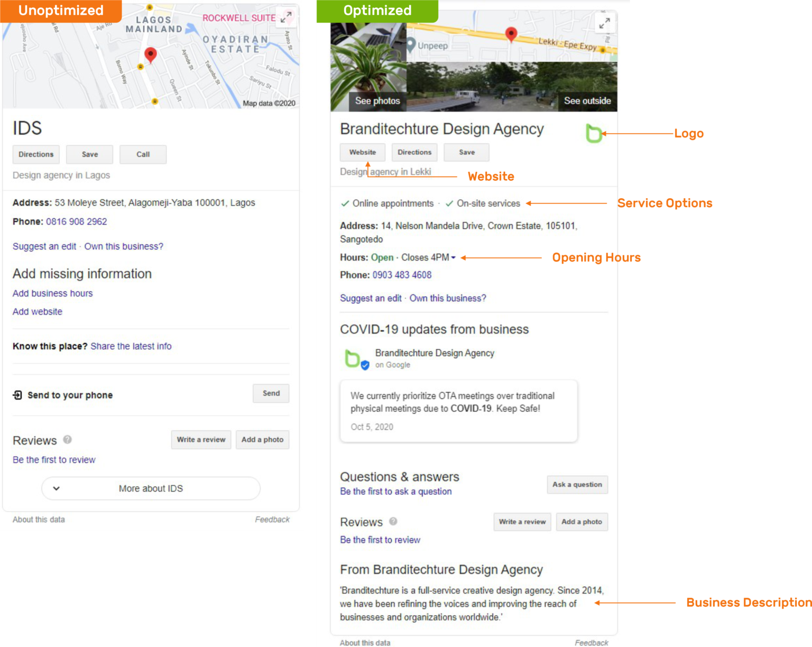Click Feedback under the IDS panel
Screen dimensions: 812x647
coord(272,520)
